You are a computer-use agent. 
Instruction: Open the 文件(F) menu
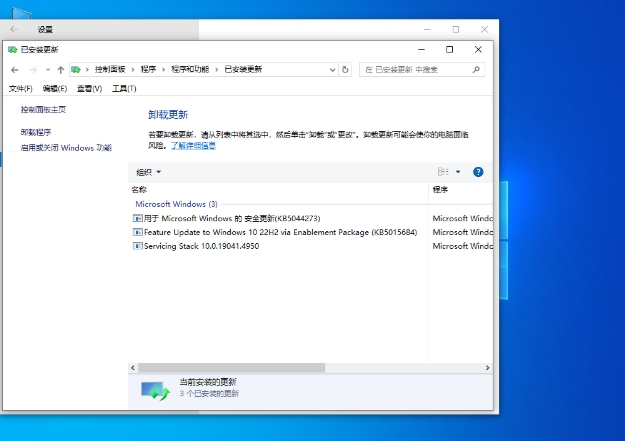(x=20, y=89)
